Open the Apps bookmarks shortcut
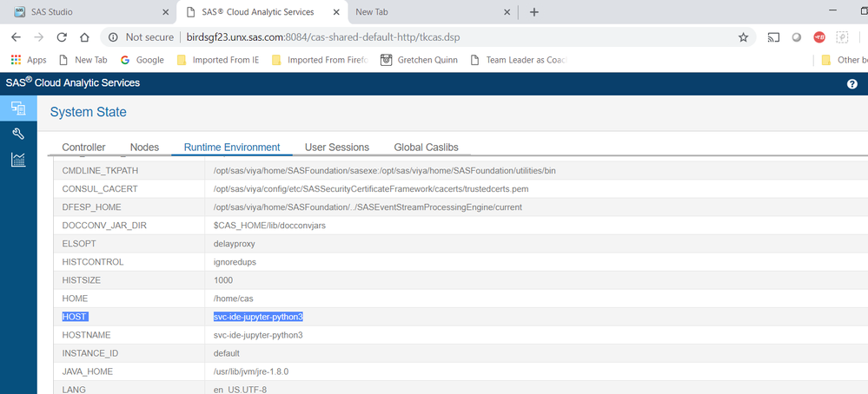This screenshot has height=394, width=868. (x=28, y=60)
